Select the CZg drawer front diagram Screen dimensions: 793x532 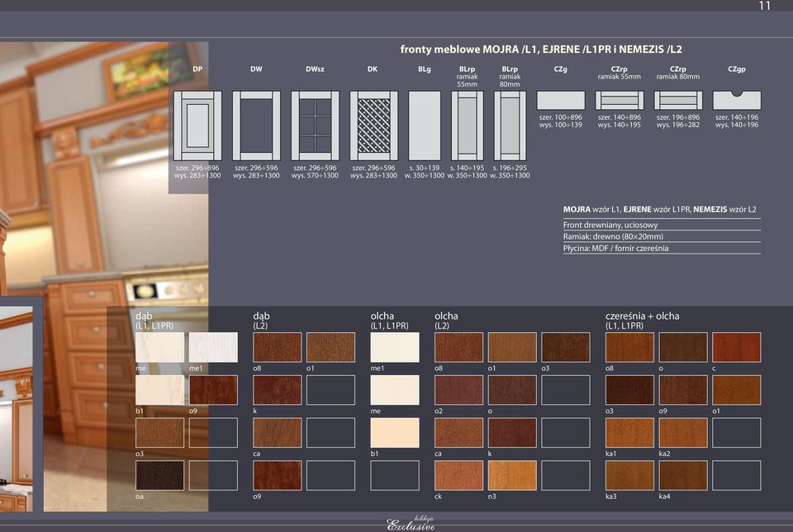(560, 101)
